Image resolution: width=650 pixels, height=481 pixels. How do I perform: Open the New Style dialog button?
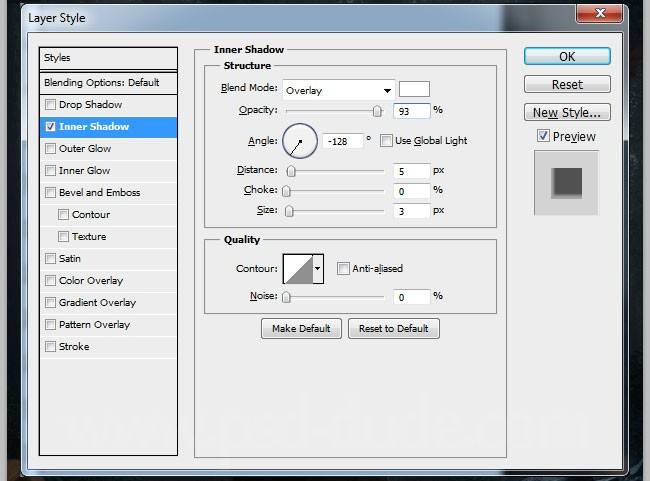[567, 113]
